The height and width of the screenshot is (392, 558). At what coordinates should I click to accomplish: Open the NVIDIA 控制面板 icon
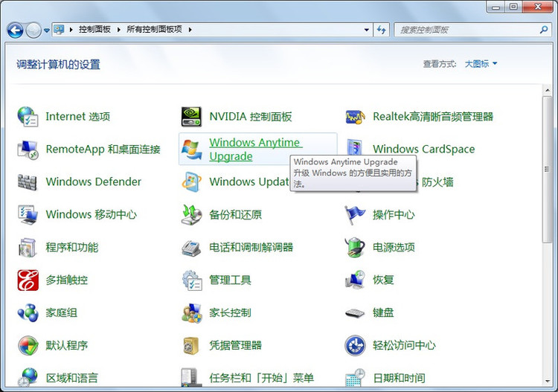point(191,117)
